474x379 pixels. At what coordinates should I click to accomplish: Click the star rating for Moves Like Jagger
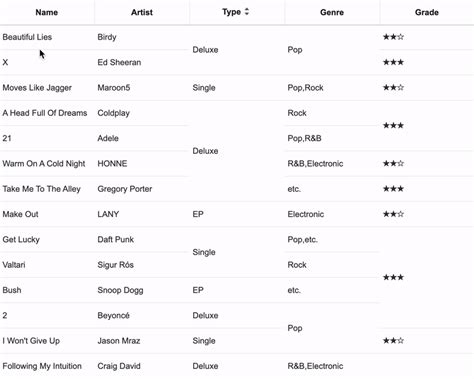(393, 87)
